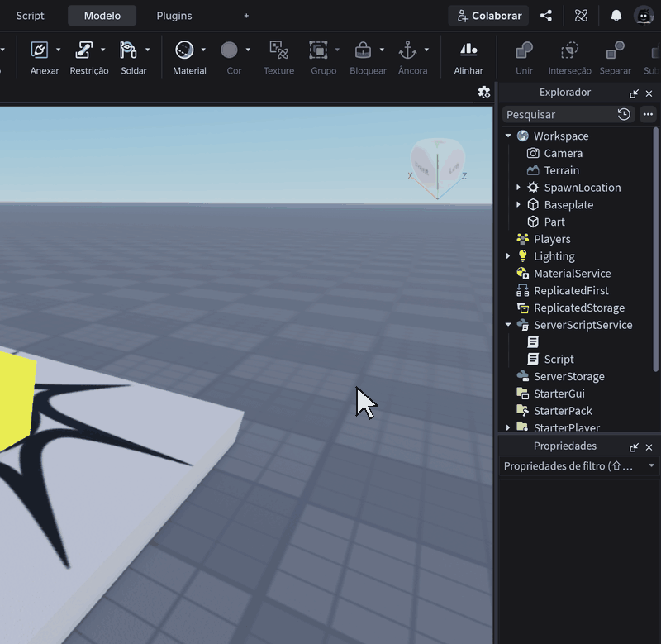Select ReplicatedStorage in the Explorer
This screenshot has width=661, height=644.
pyautogui.click(x=579, y=308)
